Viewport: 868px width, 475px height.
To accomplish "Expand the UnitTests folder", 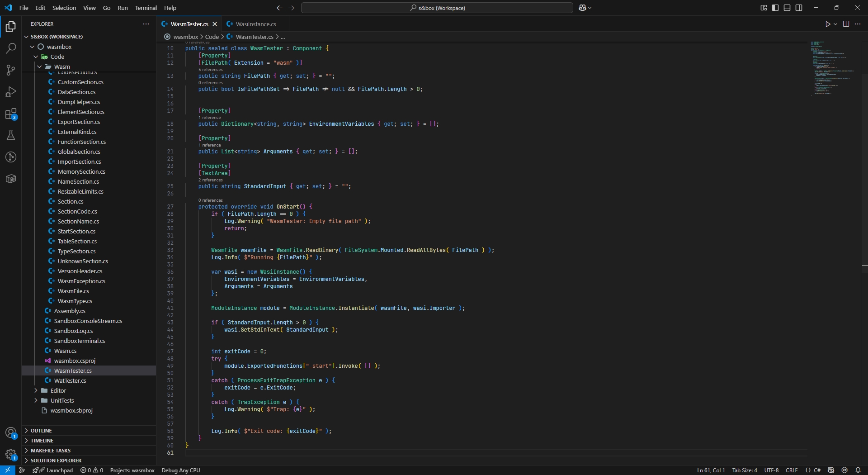I will click(x=89, y=400).
